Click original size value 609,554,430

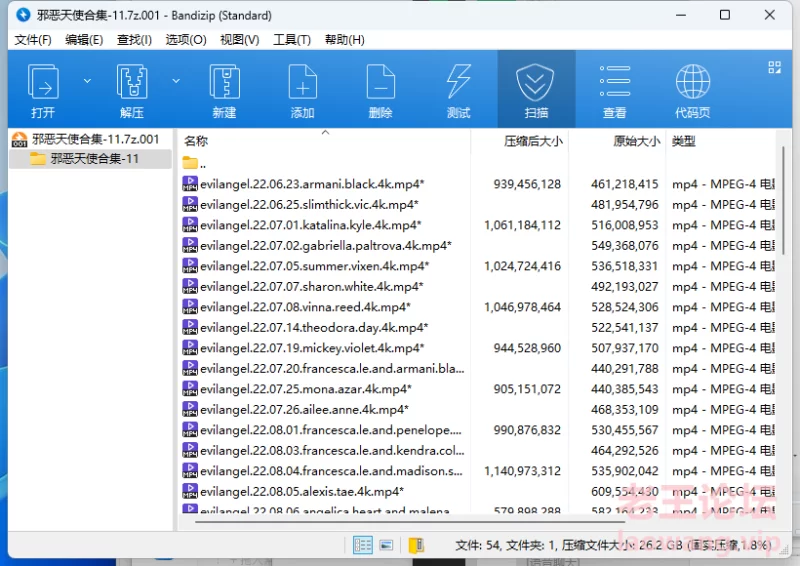(x=625, y=491)
